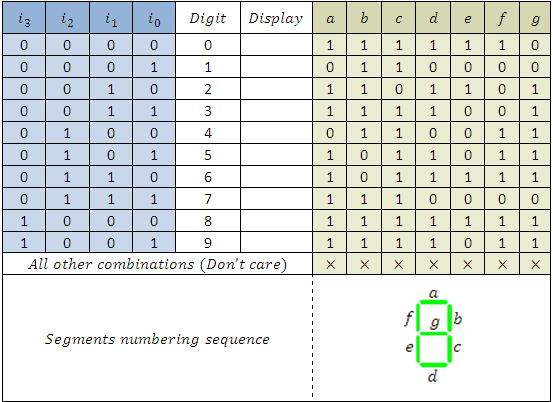The width and height of the screenshot is (553, 402).
Task: Click the don't-care X under column a
Action: coord(330,264)
